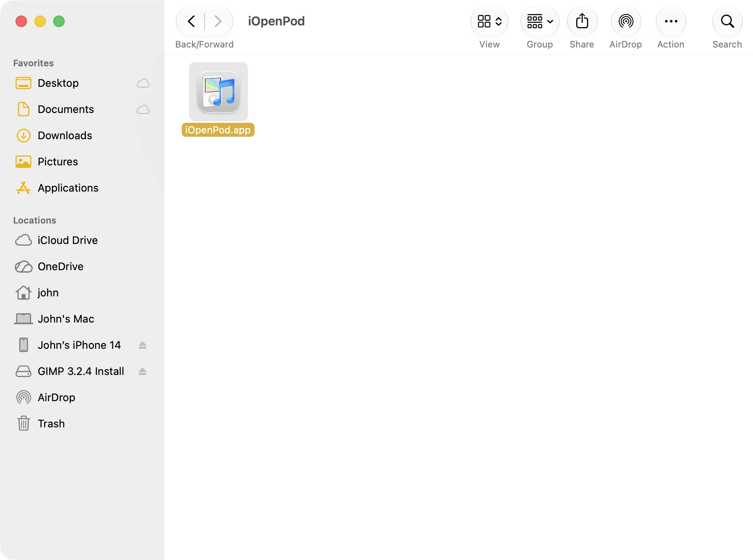Open the Downloads folder in sidebar
This screenshot has height=560, width=753.
(x=82, y=135)
